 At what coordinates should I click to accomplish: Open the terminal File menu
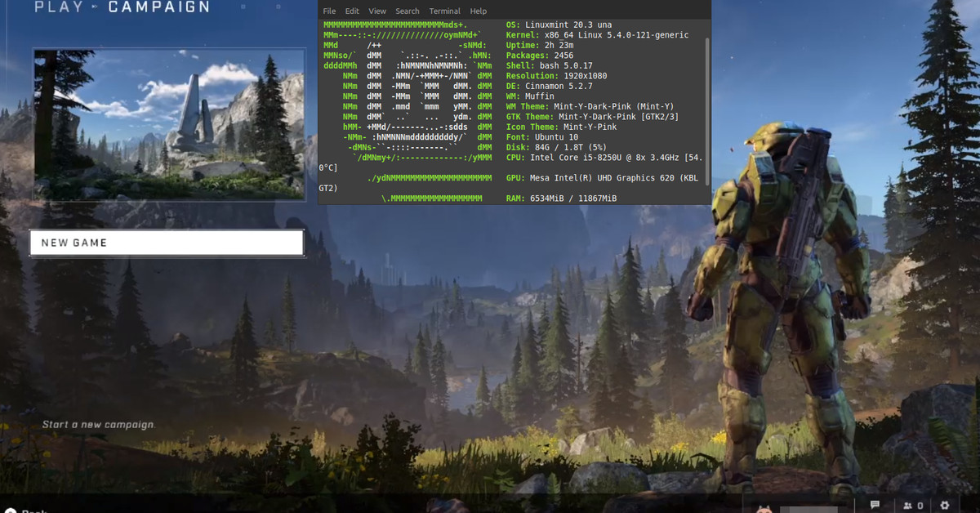329,11
